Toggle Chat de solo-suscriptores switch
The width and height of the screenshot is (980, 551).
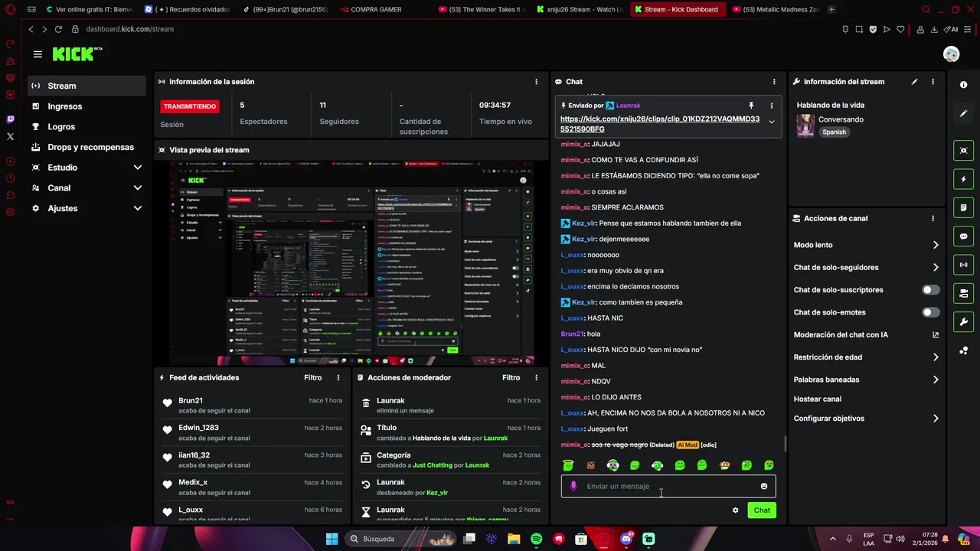[x=930, y=290]
